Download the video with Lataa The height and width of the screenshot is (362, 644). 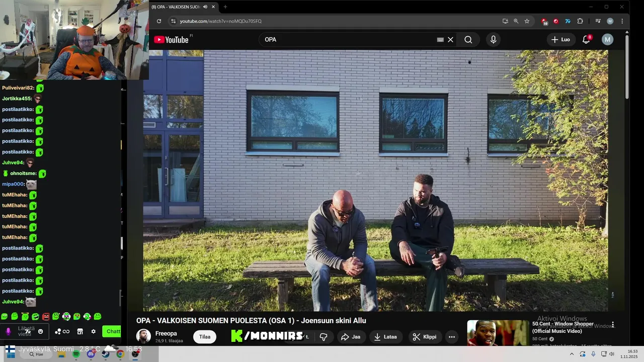(x=385, y=337)
